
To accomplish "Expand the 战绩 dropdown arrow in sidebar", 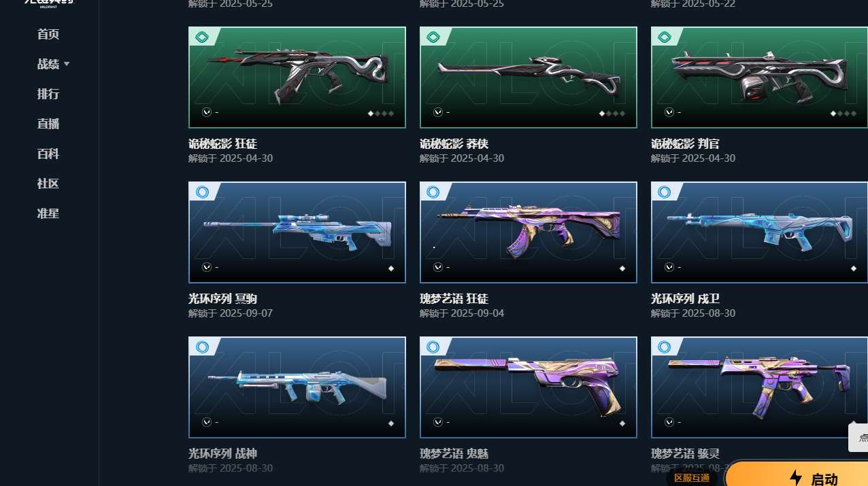I will (67, 64).
